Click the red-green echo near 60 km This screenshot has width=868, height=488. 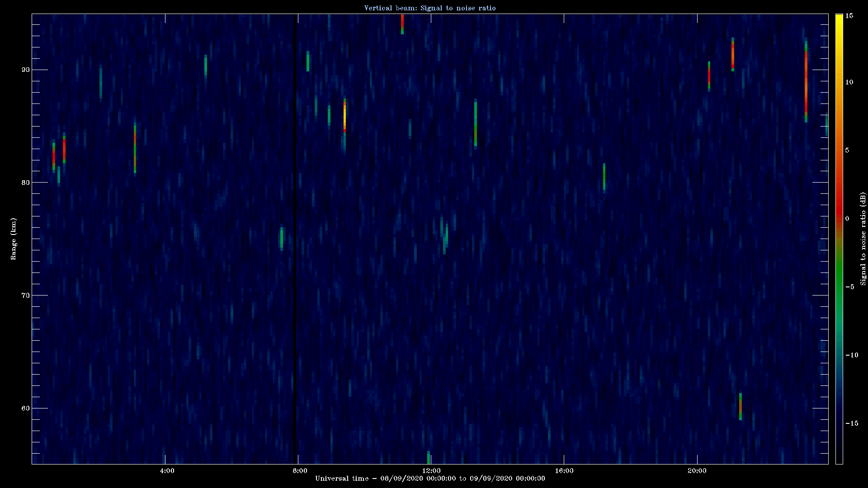pos(741,407)
